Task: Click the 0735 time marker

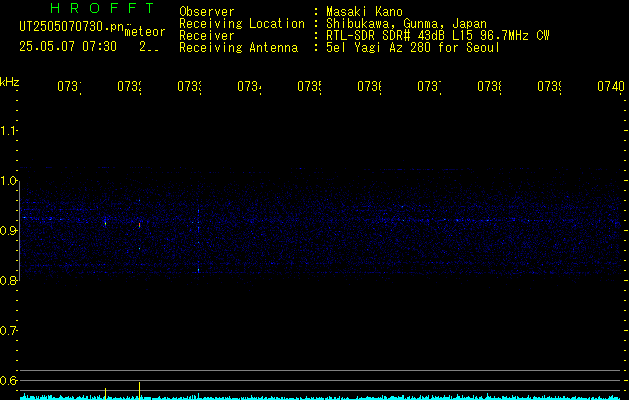Action: (309, 86)
